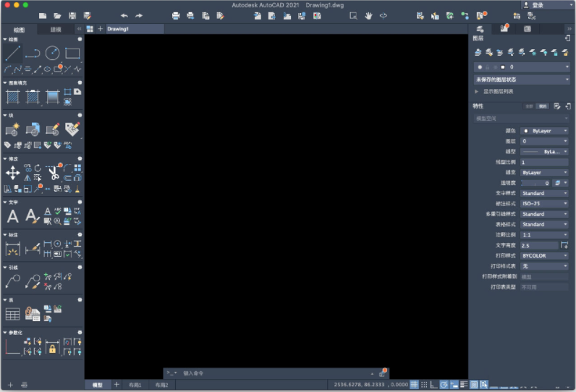Select the Circle tool

(53, 54)
